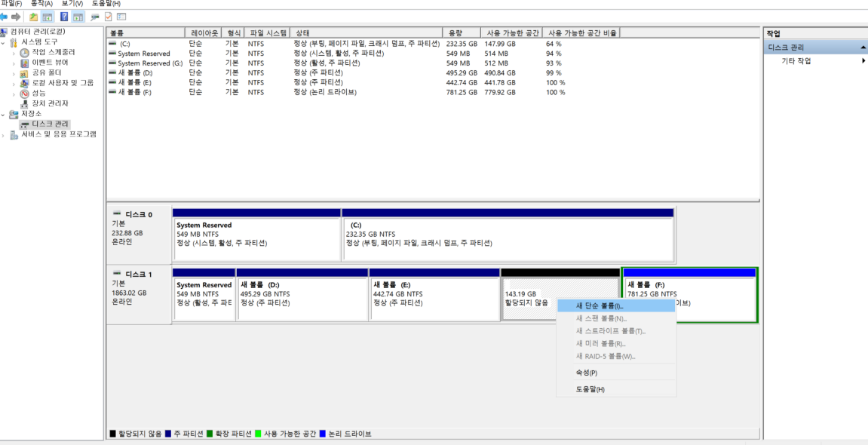Click the blue question mark Help icon
The image size is (868, 445).
point(63,17)
